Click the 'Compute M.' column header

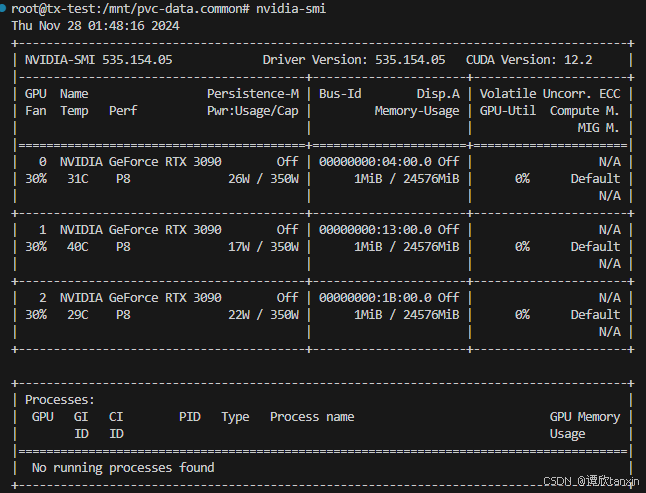[x=585, y=110]
